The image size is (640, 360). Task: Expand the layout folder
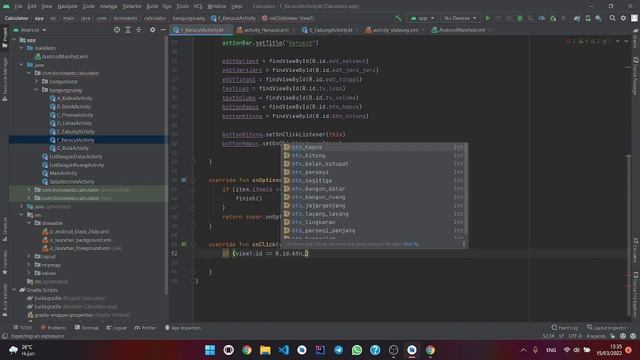[29, 256]
